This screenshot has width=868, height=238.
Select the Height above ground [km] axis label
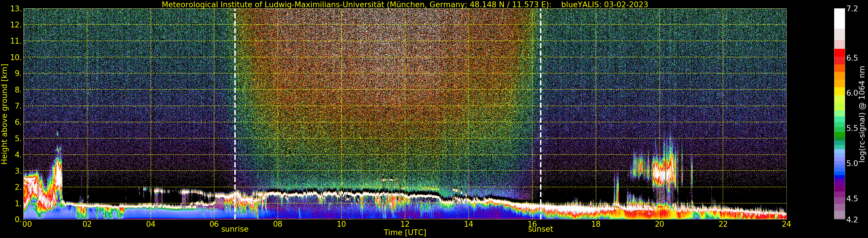point(4,114)
